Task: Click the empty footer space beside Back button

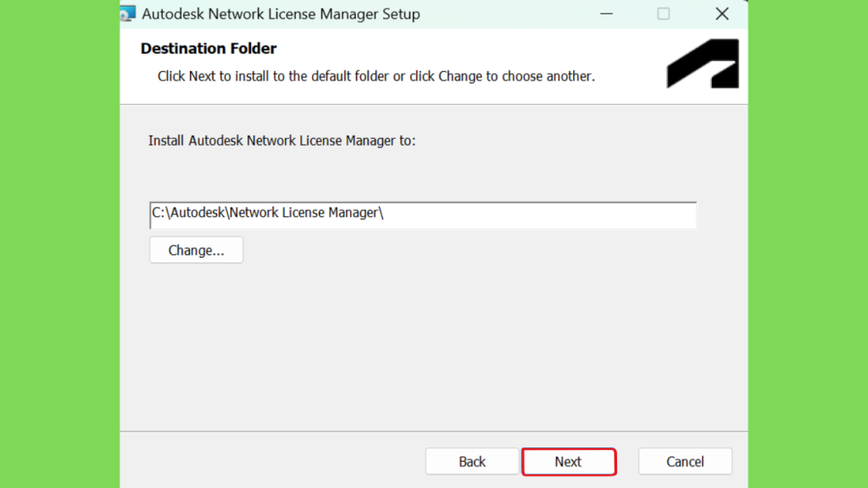Action: pos(271,462)
